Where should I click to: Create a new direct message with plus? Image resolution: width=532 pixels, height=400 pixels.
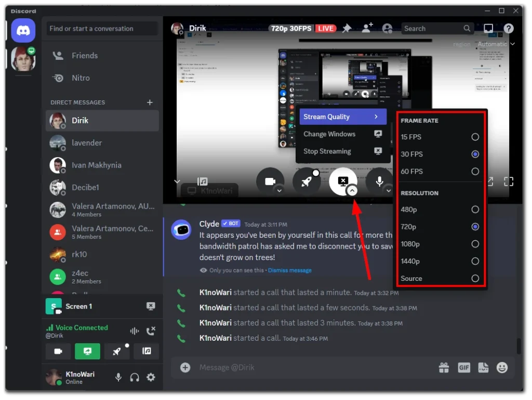tap(150, 102)
